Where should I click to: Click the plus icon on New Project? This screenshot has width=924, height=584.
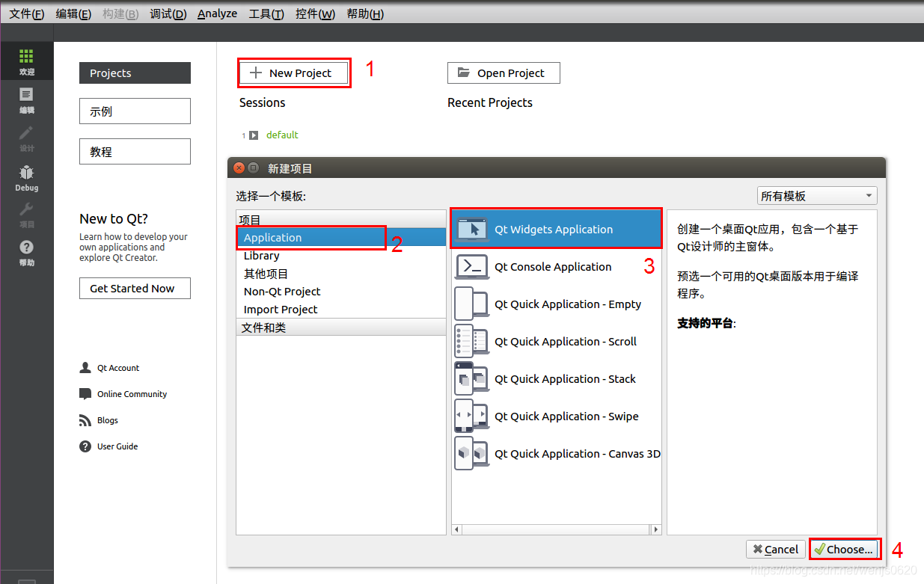pos(256,73)
